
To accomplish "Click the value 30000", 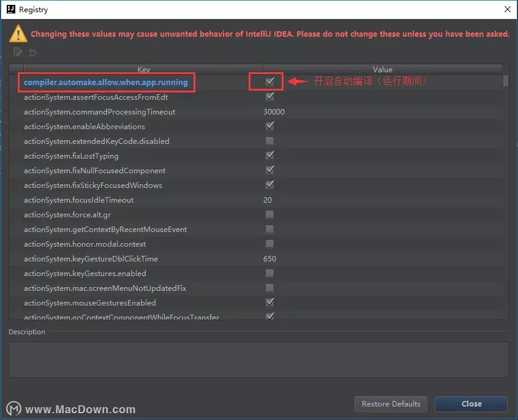I will coord(274,112).
